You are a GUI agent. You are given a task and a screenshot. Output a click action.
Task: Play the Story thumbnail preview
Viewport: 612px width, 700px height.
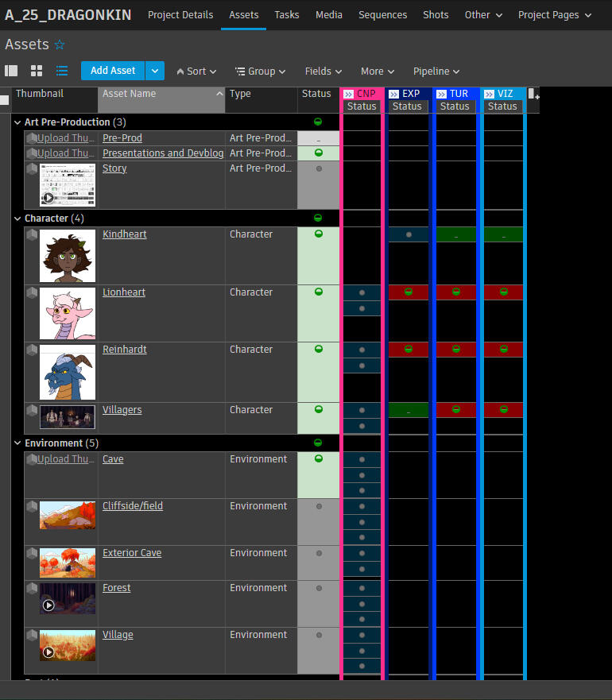(48, 198)
